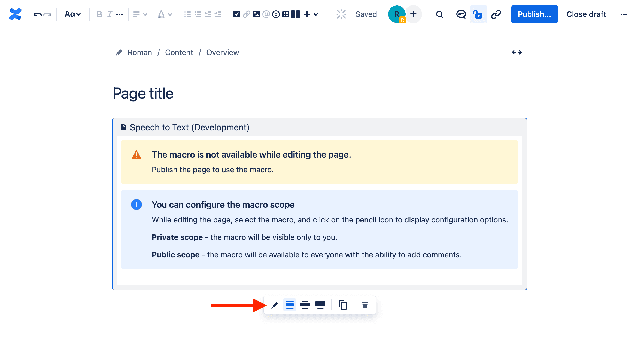
Task: Open the text alignment dropdown
Action: pos(140,14)
